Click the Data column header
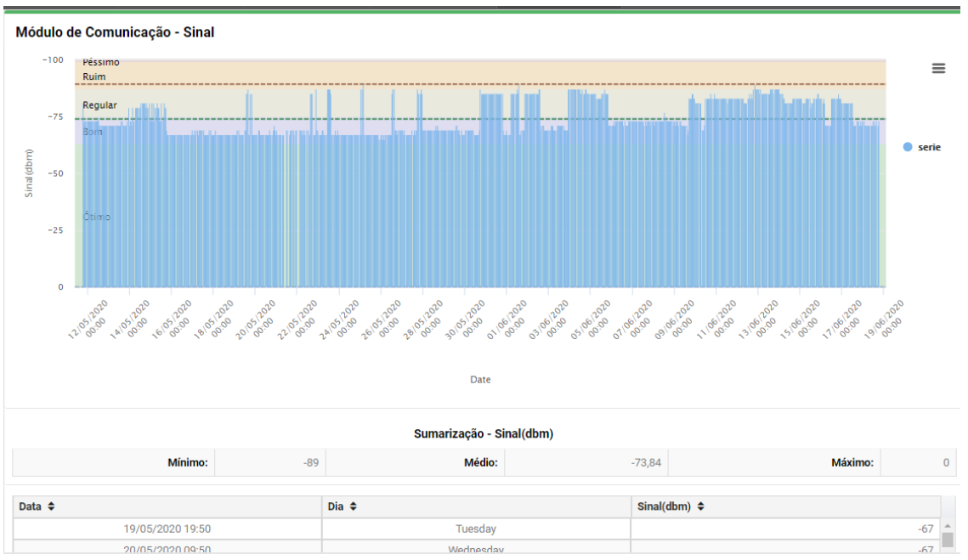The image size is (968, 560). [31, 506]
